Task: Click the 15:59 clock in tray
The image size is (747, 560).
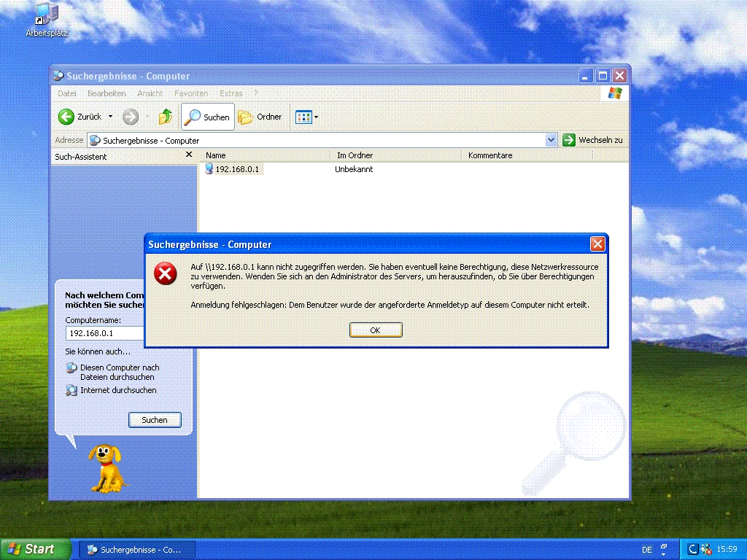Action: click(727, 550)
